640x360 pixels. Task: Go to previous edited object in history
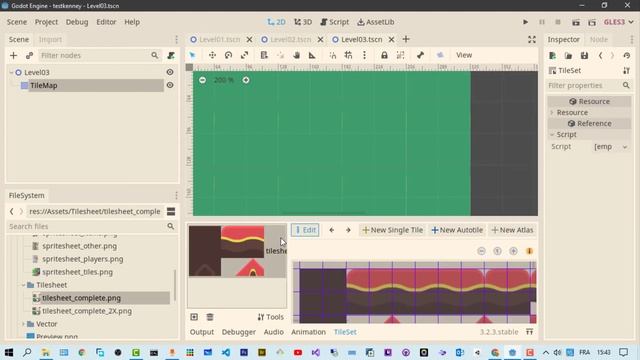600,56
